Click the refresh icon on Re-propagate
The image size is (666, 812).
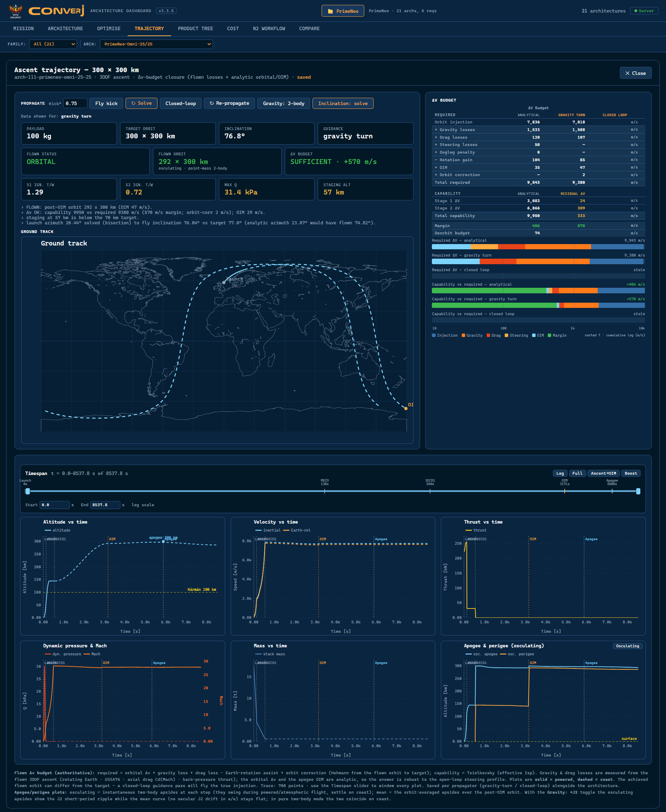(212, 103)
